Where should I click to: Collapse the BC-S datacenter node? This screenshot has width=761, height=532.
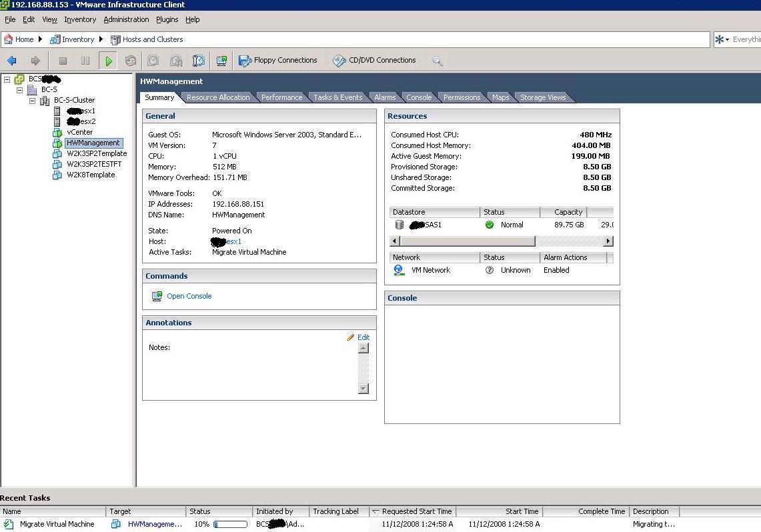(x=19, y=90)
